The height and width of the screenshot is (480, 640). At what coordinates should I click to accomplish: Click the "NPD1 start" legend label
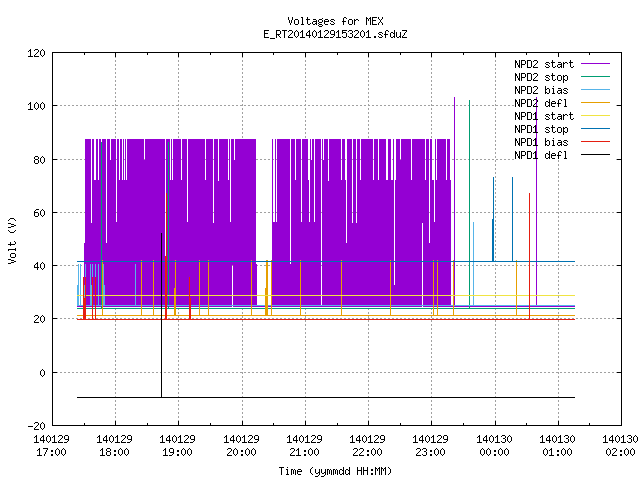click(544, 116)
